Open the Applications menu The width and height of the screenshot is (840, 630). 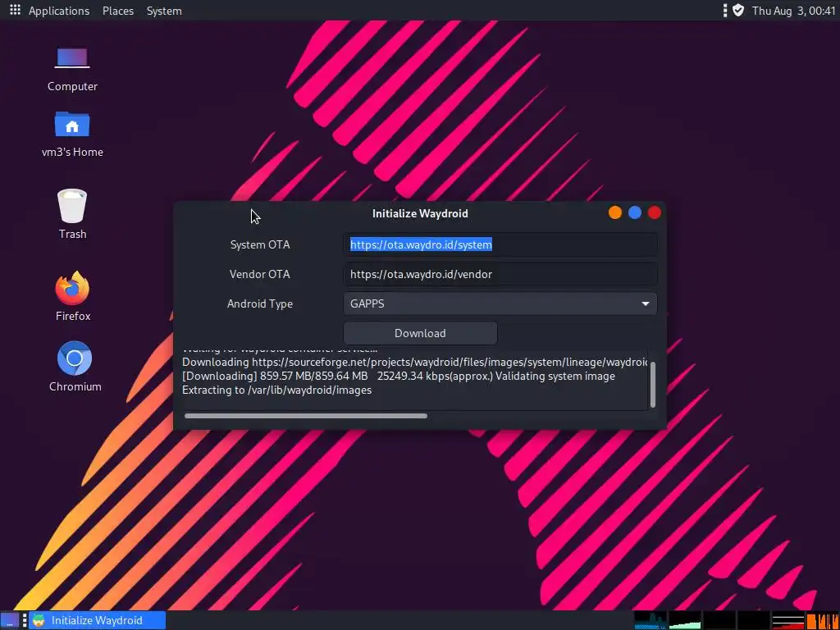pos(59,11)
